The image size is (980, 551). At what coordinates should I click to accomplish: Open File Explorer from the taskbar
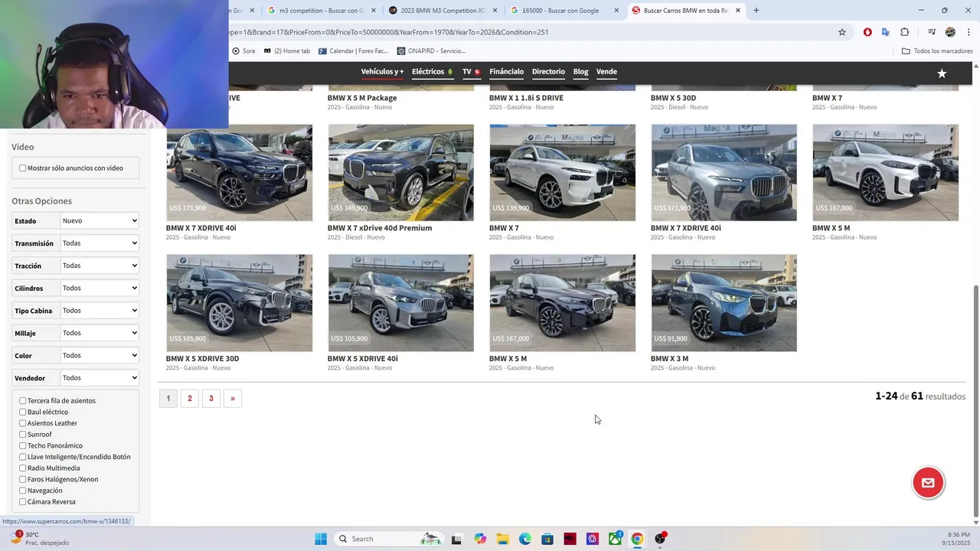(x=502, y=539)
